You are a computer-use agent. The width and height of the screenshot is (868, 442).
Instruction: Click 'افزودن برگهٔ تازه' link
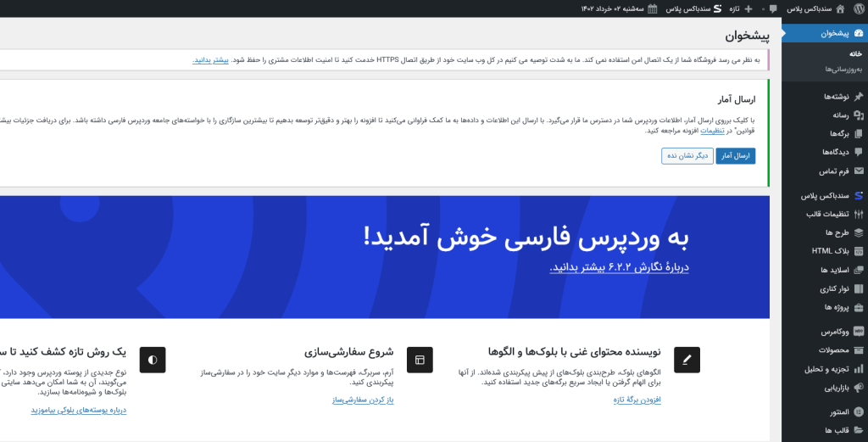tap(637, 400)
